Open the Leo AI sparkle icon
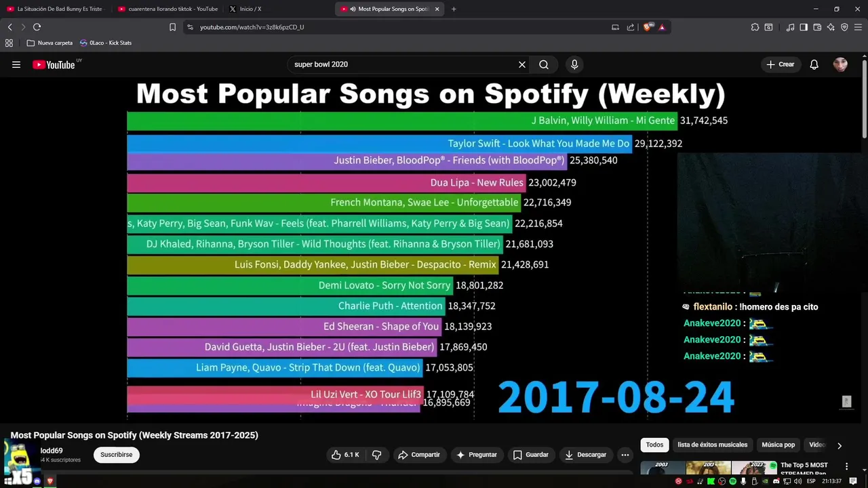 (x=831, y=27)
